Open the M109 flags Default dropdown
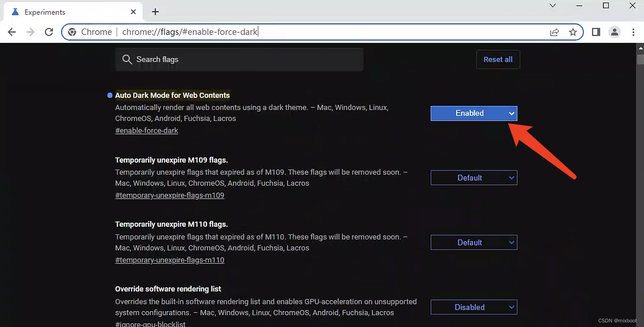Screen dimensions: 644x327 [x=474, y=178]
